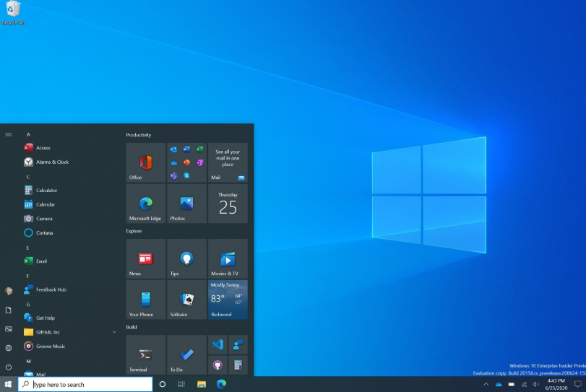586x392 pixels.
Task: Click the Power button in Start
Action: [x=9, y=367]
